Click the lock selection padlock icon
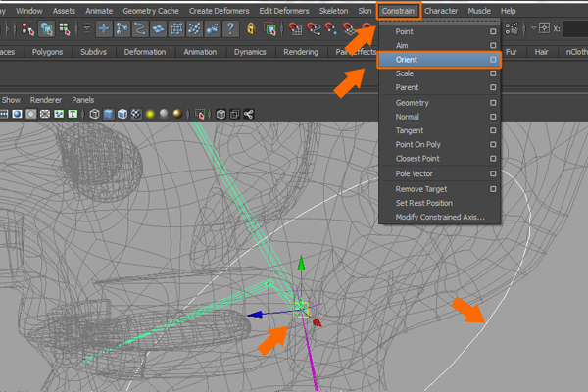This screenshot has height=392, width=588. coord(251,28)
